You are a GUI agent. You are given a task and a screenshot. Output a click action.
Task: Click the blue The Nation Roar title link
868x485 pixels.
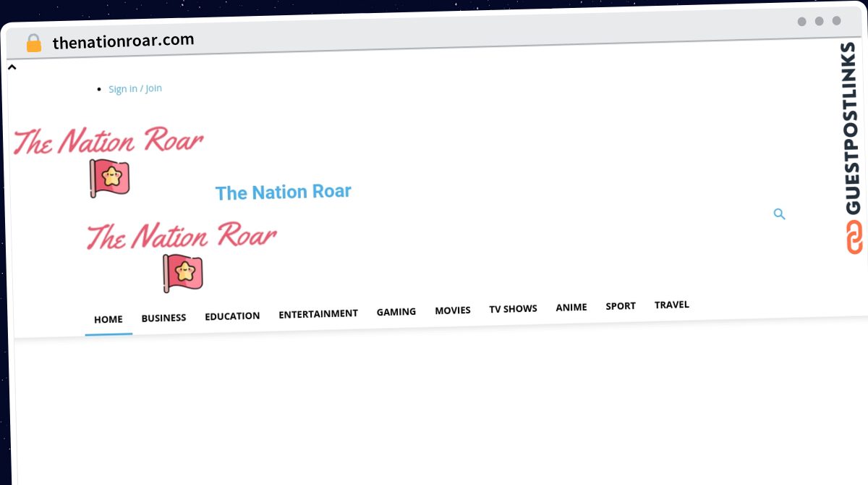pyautogui.click(x=284, y=192)
